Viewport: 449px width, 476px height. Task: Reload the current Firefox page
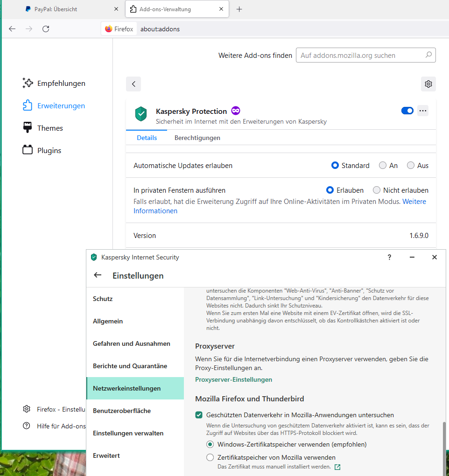coord(46,29)
